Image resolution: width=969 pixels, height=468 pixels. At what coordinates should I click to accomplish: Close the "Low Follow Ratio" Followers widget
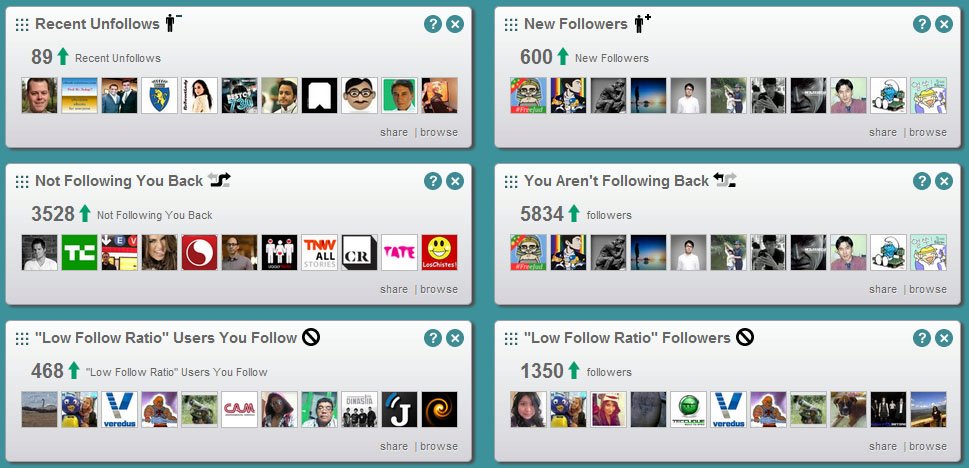(x=944, y=338)
